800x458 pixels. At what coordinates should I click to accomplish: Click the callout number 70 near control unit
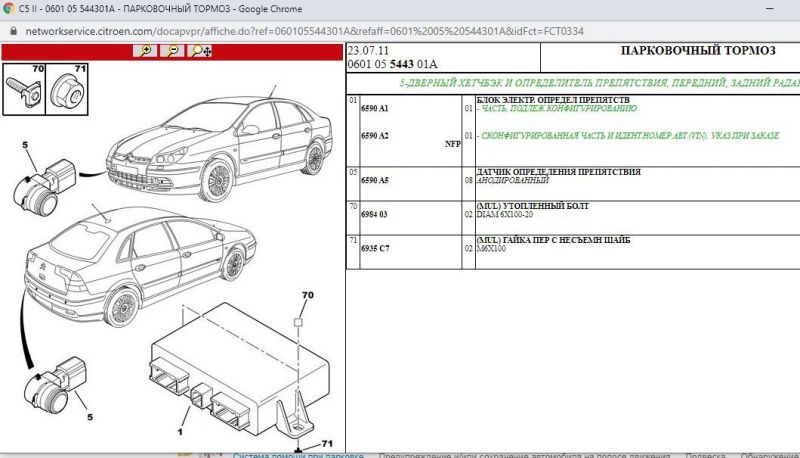pyautogui.click(x=308, y=296)
